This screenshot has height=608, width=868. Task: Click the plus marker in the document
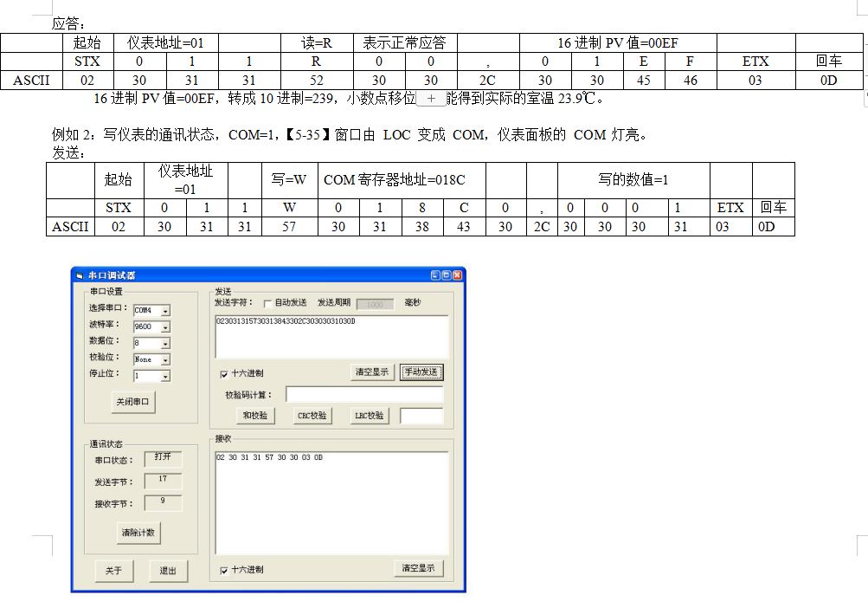431,99
